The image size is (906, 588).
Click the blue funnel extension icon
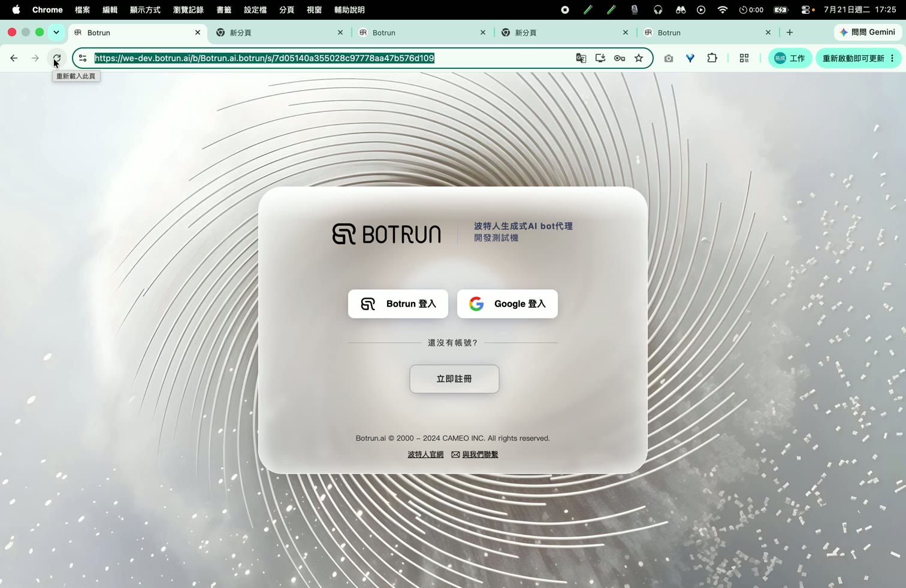[690, 58]
